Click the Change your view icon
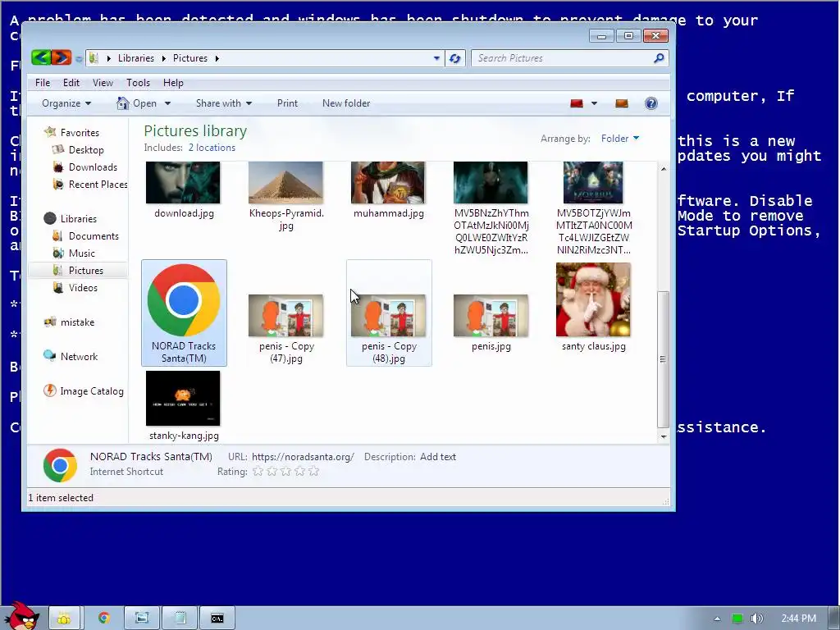The image size is (840, 630). 577,103
